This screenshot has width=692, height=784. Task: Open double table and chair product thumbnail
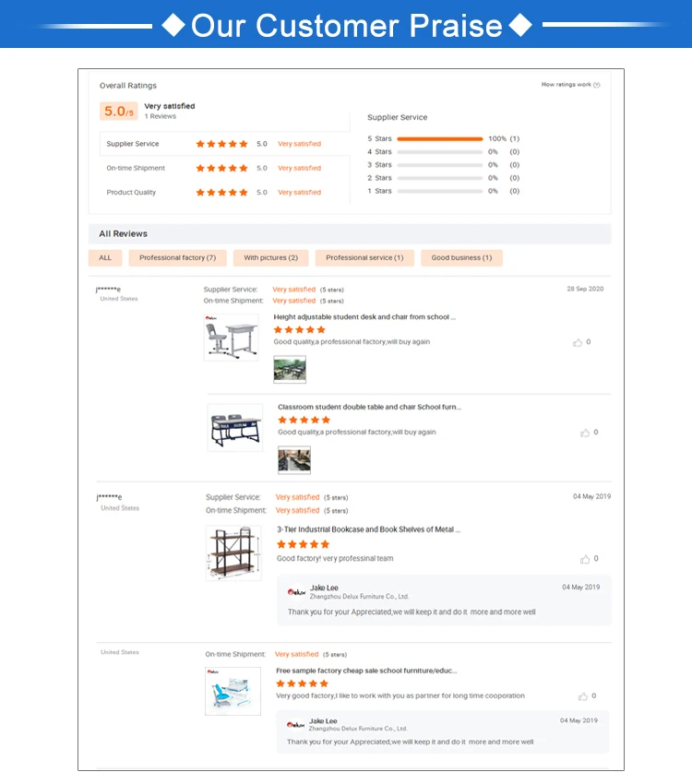point(235,427)
